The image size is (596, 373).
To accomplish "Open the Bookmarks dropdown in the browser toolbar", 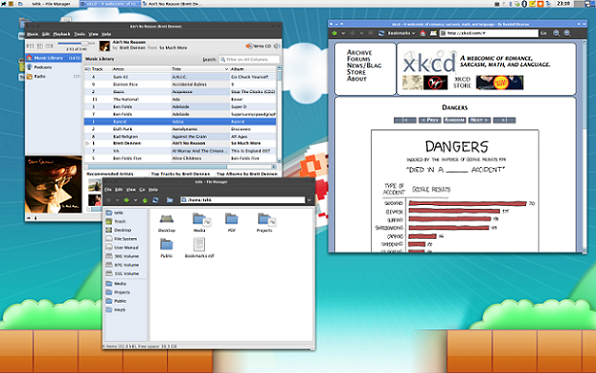I will (x=401, y=33).
